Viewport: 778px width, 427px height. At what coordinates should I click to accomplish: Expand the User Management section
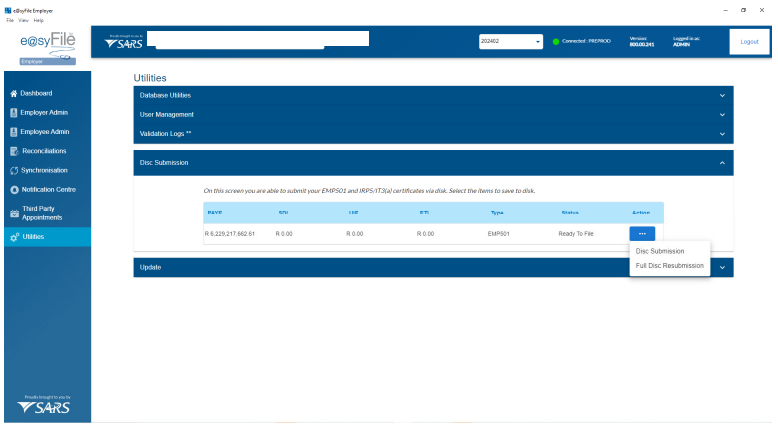722,114
